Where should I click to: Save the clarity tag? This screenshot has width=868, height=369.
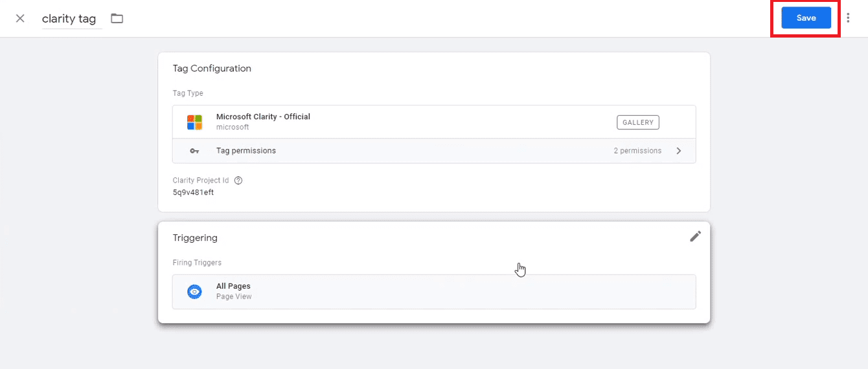click(x=806, y=18)
